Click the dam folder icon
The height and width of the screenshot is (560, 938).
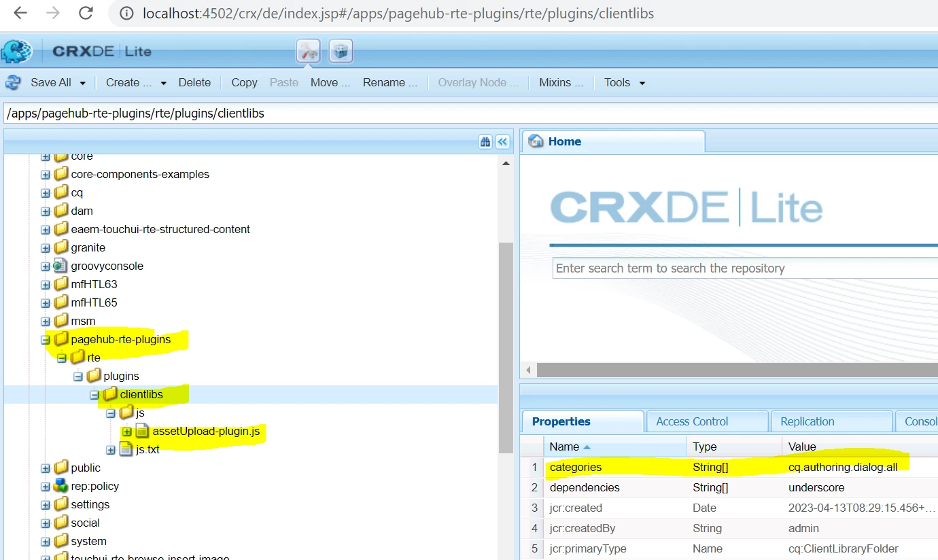(61, 211)
